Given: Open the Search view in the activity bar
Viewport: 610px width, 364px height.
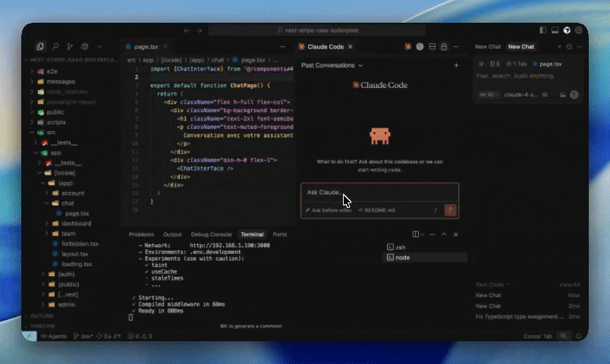Looking at the screenshot, I should click(x=55, y=47).
